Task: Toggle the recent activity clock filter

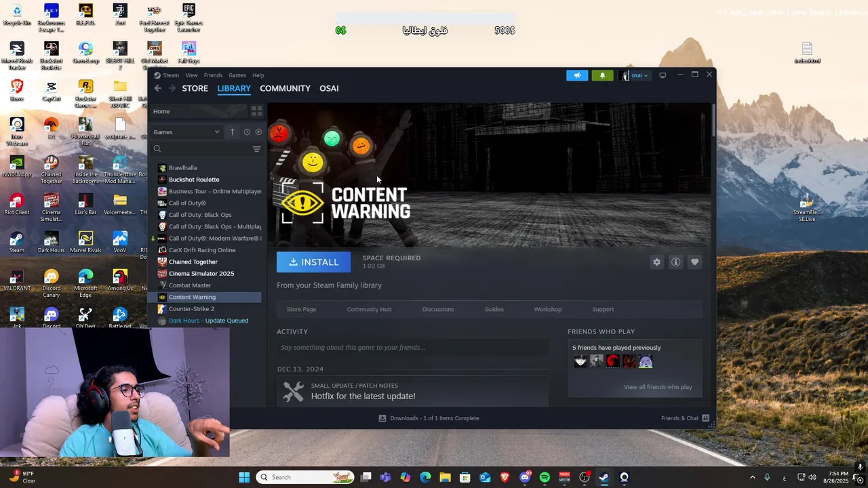Action: point(247,132)
